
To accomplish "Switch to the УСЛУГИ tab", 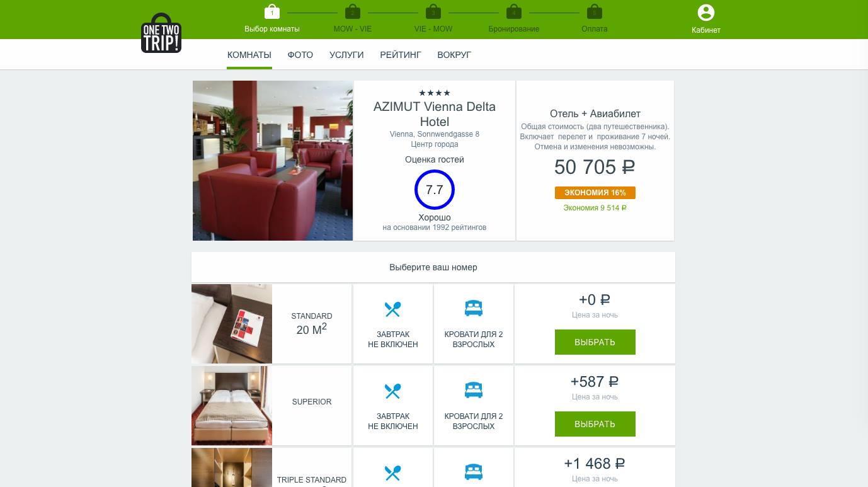I will click(346, 55).
